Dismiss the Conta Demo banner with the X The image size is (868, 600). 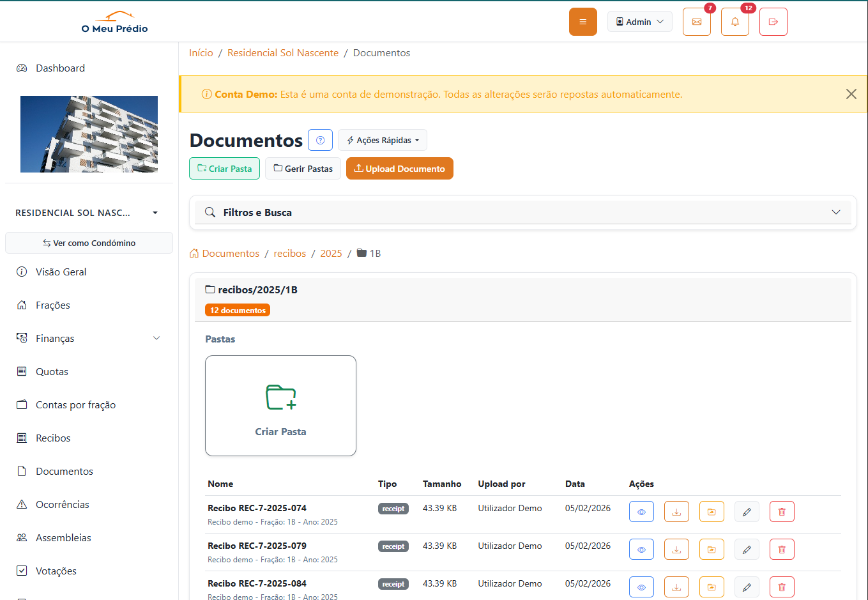[851, 94]
